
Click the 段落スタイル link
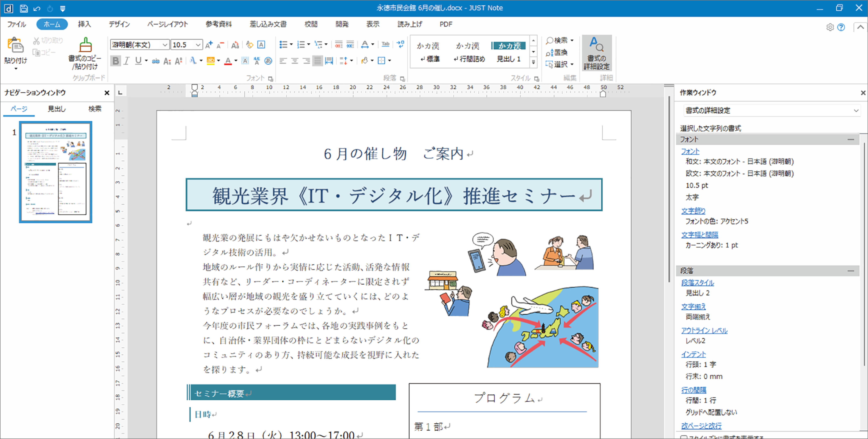click(x=697, y=283)
